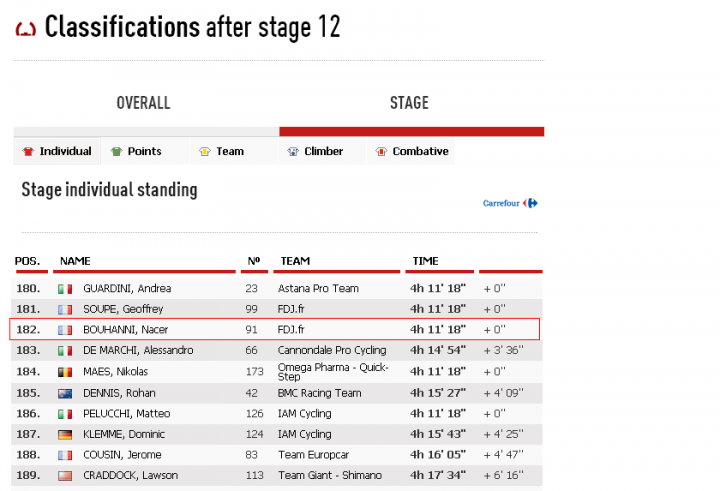Click the yellow jersey Team icon

[204, 152]
